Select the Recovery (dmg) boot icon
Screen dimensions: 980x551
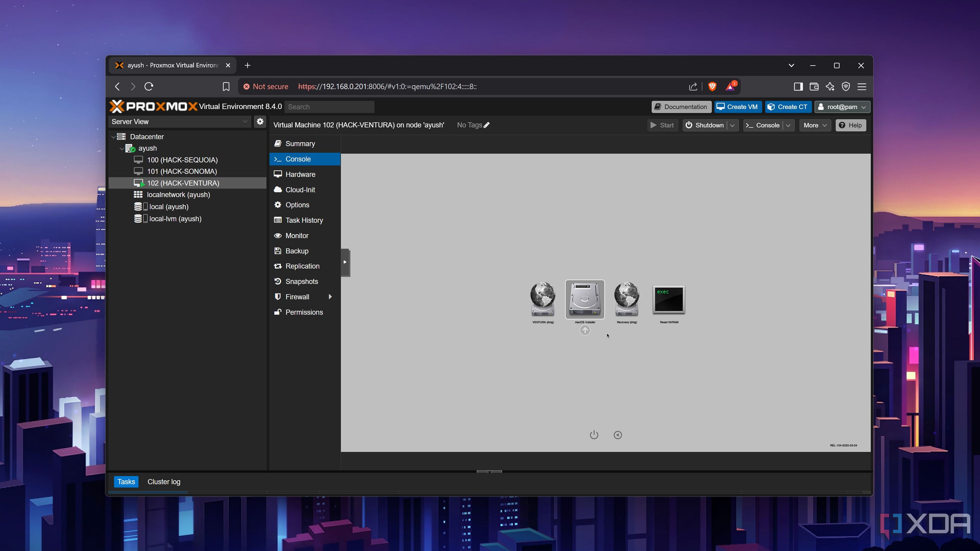point(627,299)
